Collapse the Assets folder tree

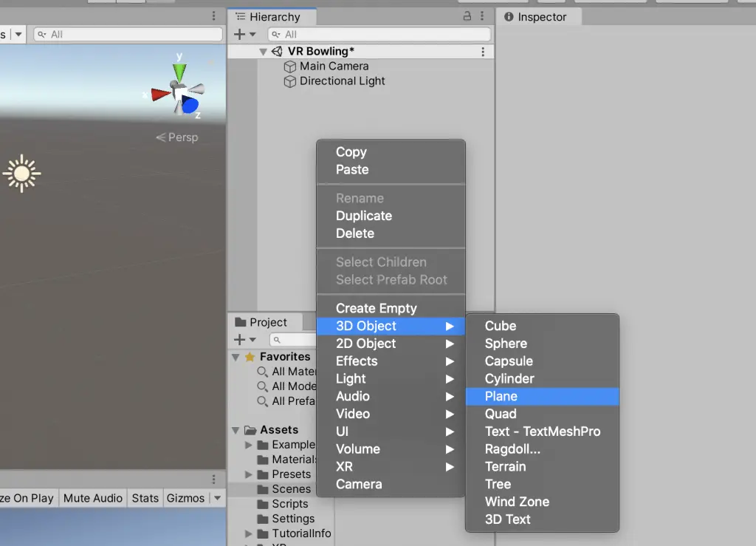click(236, 430)
